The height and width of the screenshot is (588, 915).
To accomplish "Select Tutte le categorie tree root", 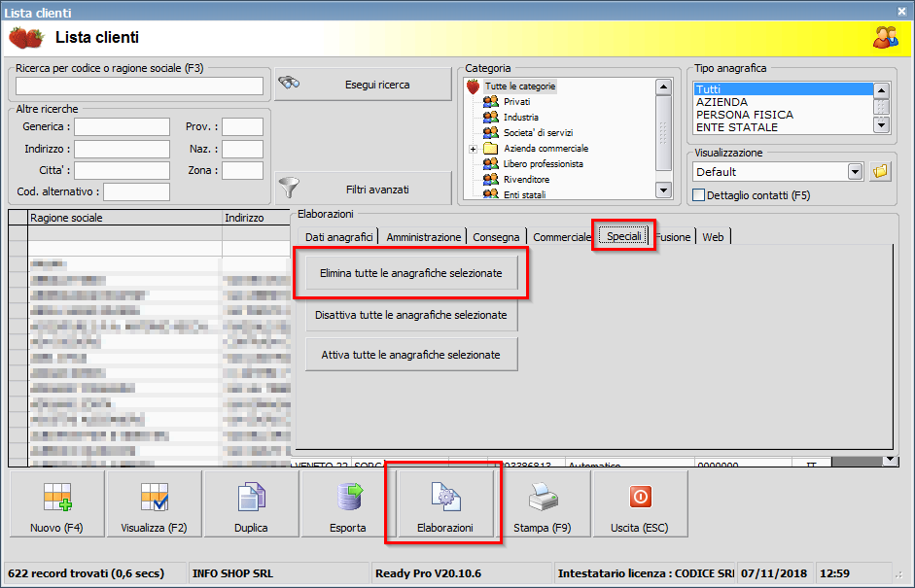I will tap(520, 86).
